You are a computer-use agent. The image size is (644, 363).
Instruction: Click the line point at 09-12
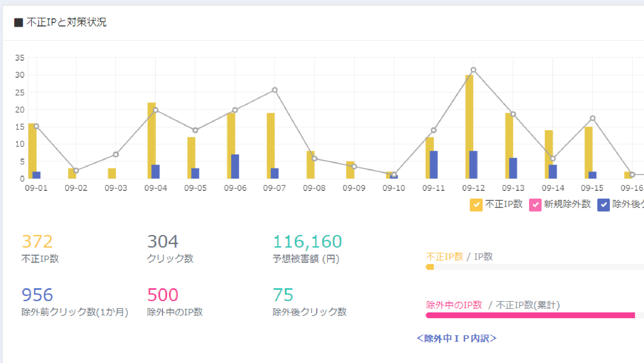point(473,70)
